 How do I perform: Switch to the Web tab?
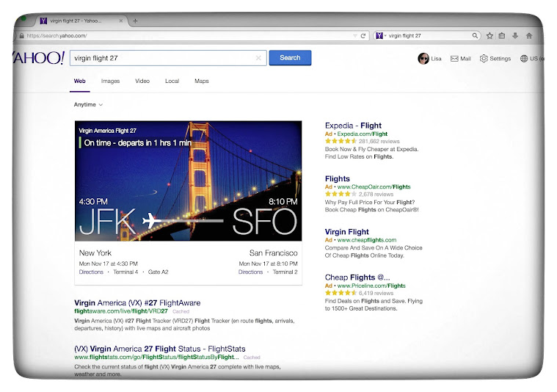tap(79, 81)
